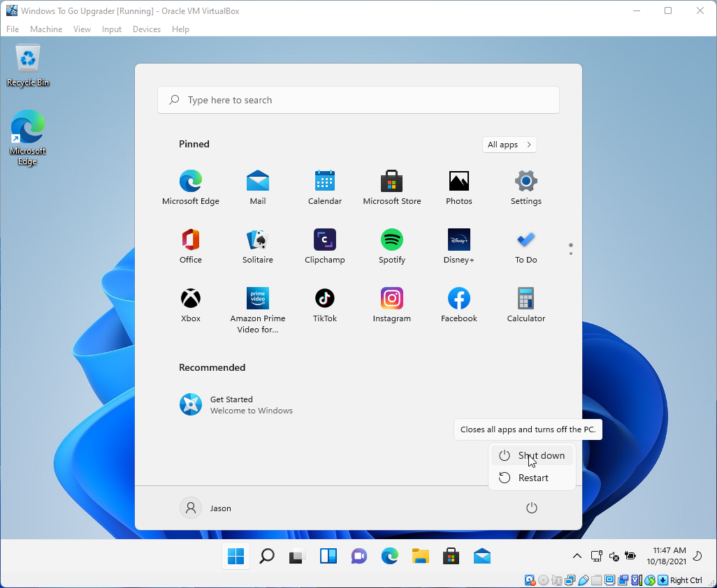Click VirtualBox USB status icon
Screen dimensions: 717x588
coord(584,580)
